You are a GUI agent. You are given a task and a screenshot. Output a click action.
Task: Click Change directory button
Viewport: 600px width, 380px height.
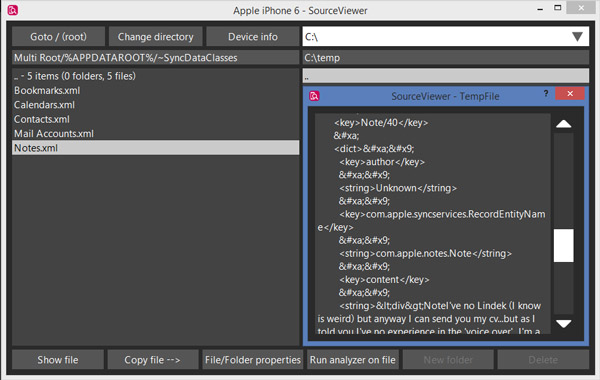(155, 37)
